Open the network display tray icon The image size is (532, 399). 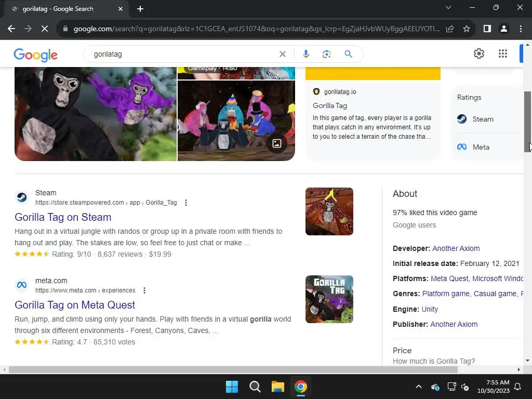tap(451, 387)
